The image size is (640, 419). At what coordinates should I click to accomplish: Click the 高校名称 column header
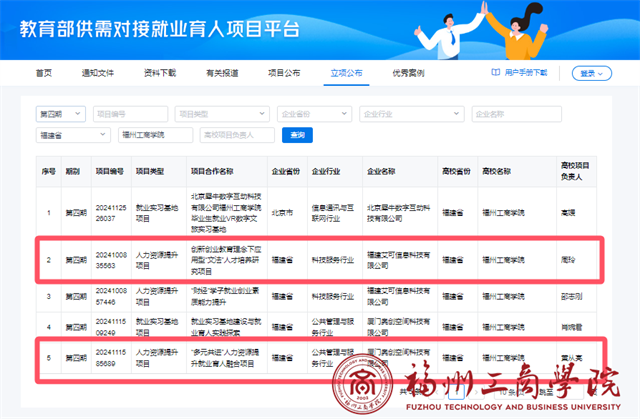496,171
